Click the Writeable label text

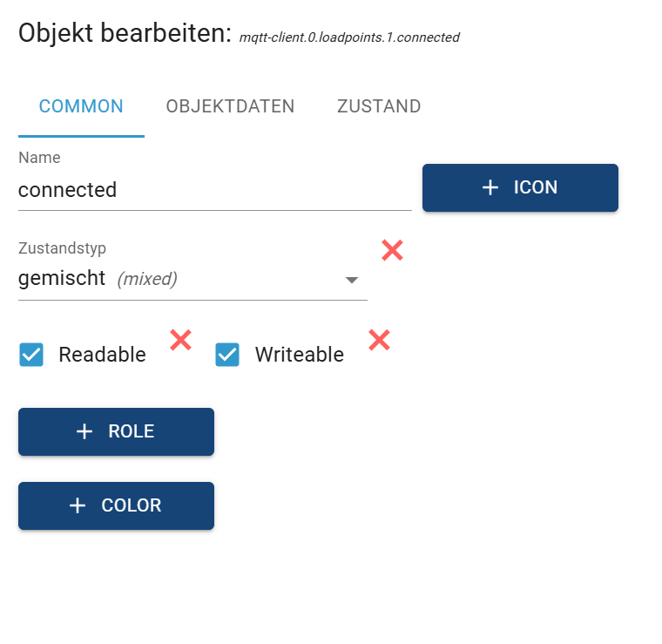point(299,355)
